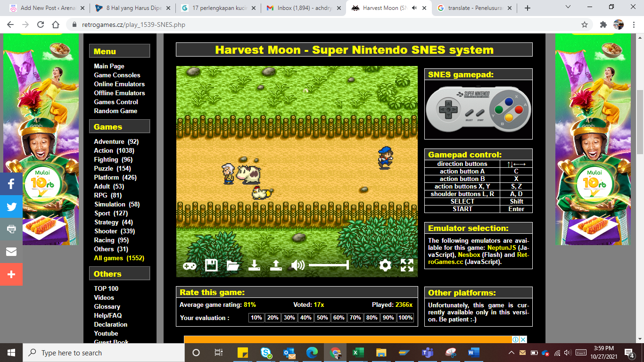
Task: Share page via Facebook sidebar icon
Action: pos(11,184)
